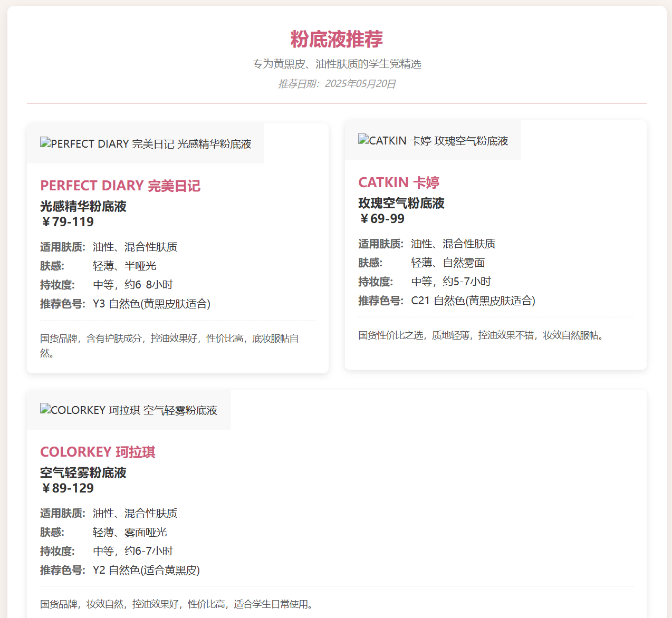Click the page title 粉底液推荐
Screen dimensions: 672x618
coord(337,39)
